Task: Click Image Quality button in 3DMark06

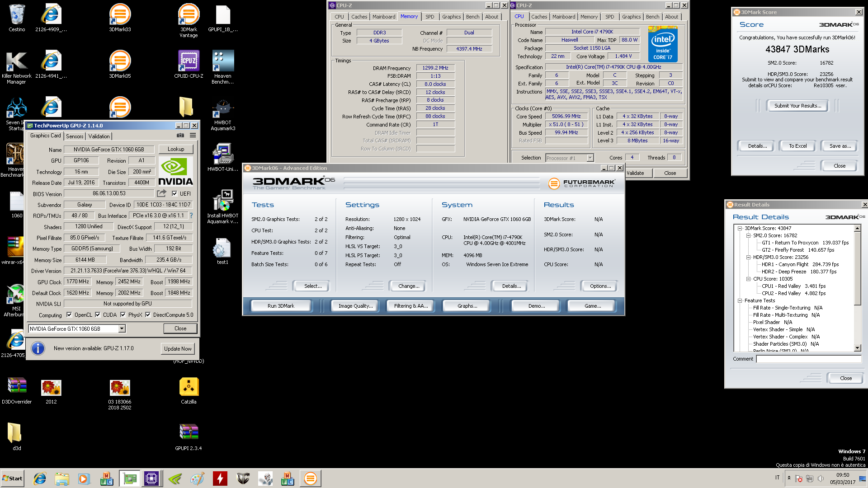Action: click(355, 306)
